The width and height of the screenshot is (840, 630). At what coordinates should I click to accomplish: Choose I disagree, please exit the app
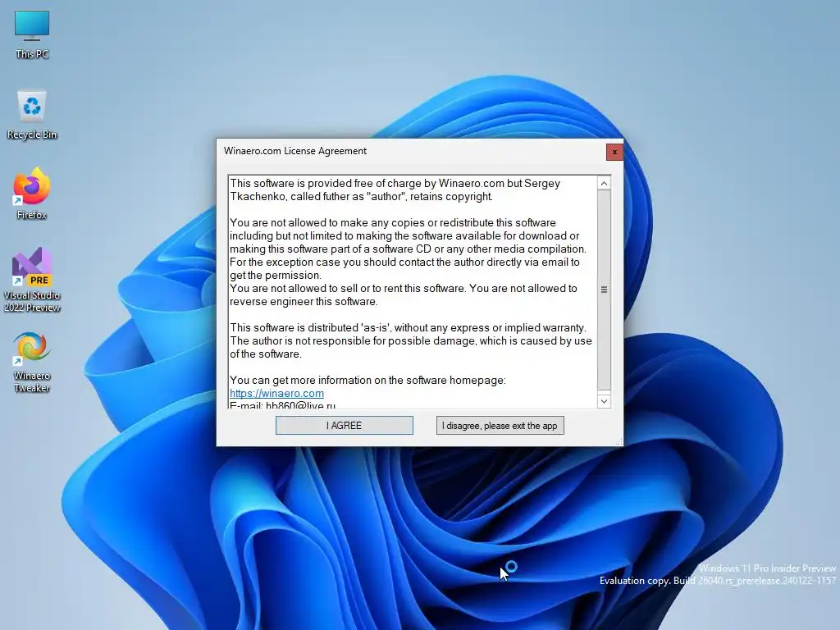click(x=500, y=426)
